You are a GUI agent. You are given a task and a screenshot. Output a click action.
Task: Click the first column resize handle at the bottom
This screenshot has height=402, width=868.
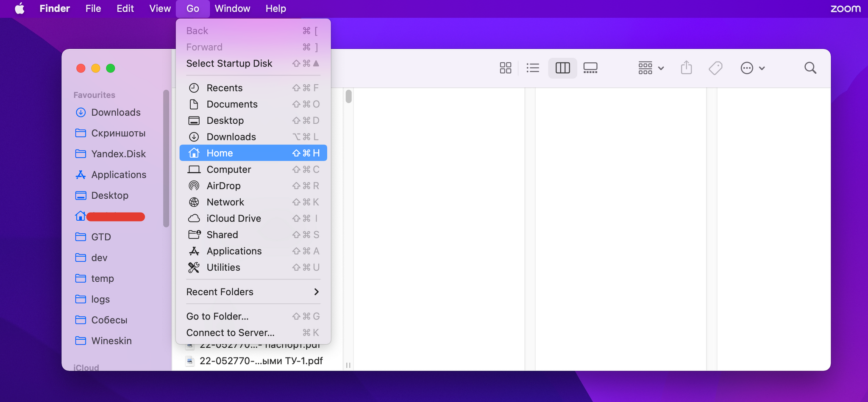[x=348, y=365]
